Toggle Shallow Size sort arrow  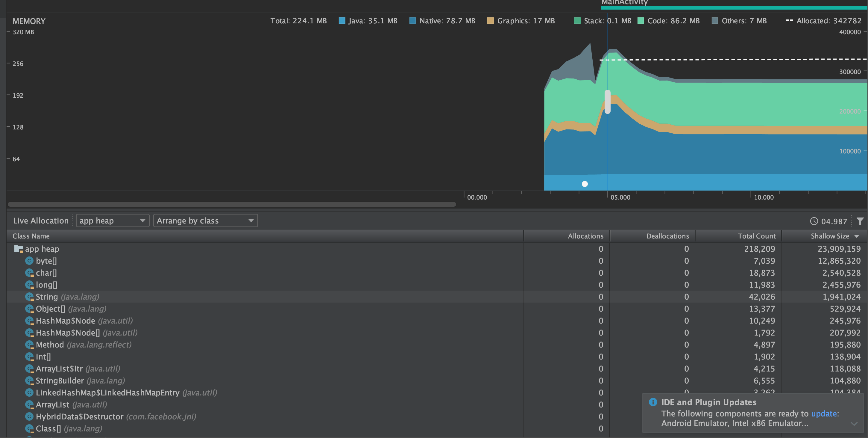coord(857,236)
